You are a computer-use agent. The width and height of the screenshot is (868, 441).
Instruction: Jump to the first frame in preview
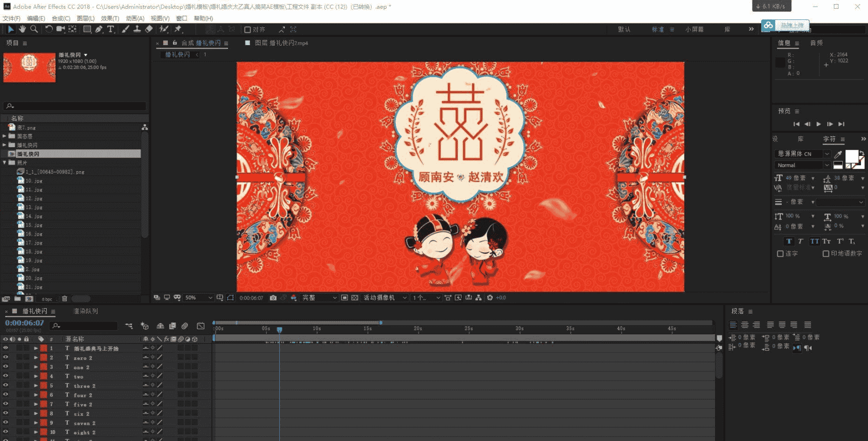point(796,124)
